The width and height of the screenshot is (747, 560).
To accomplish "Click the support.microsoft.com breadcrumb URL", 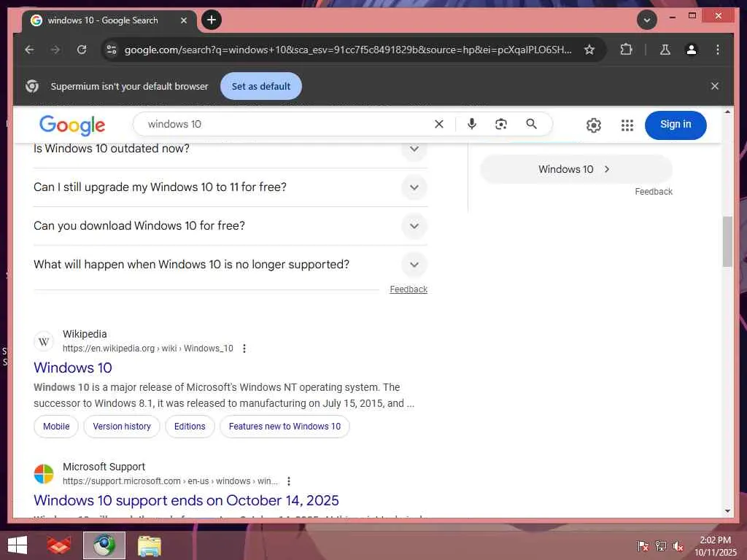I will (x=170, y=481).
